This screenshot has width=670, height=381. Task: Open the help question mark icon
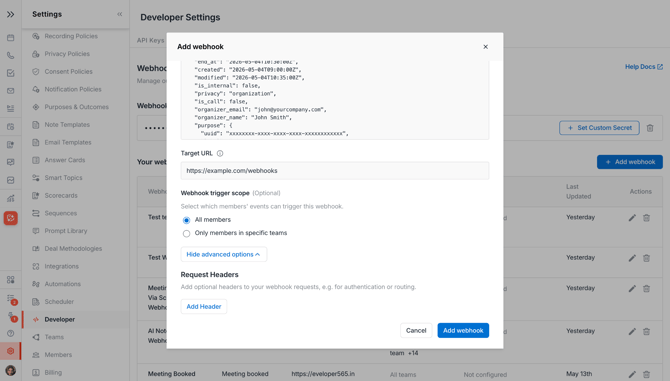(x=11, y=333)
